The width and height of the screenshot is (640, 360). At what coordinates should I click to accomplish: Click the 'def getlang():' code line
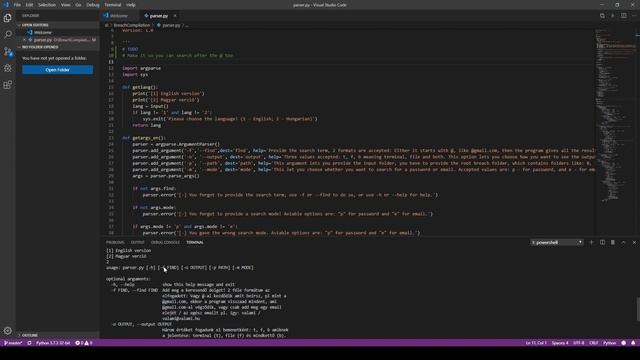(x=140, y=87)
